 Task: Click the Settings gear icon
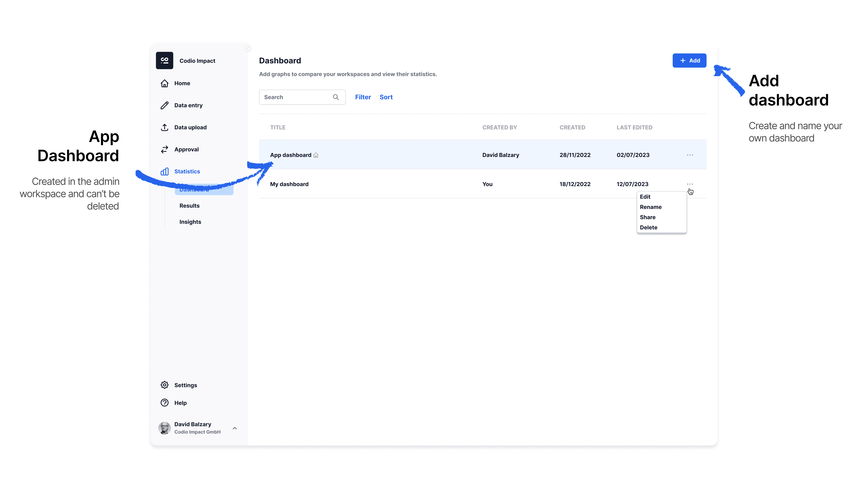pos(164,385)
